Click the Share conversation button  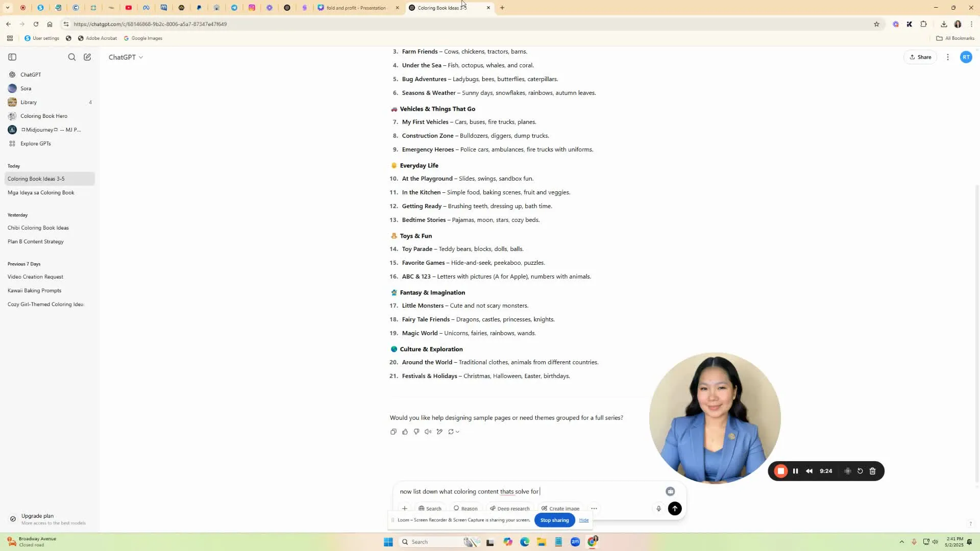coord(920,57)
